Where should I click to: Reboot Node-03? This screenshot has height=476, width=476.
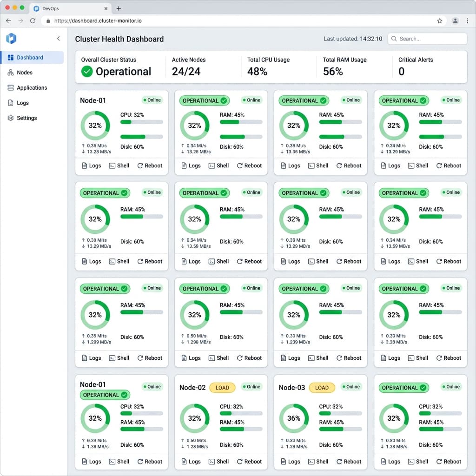tap(349, 462)
